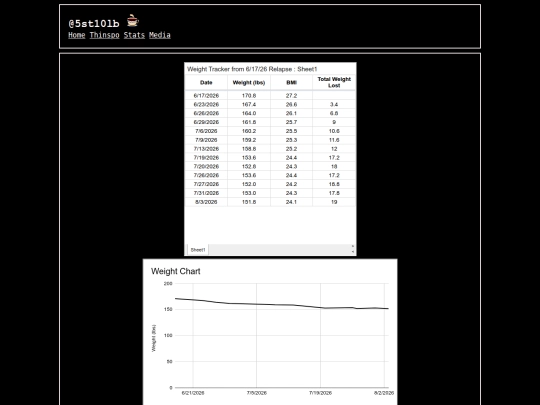Select the date cell 6/29/2026
The height and width of the screenshot is (405, 540).
coord(206,122)
